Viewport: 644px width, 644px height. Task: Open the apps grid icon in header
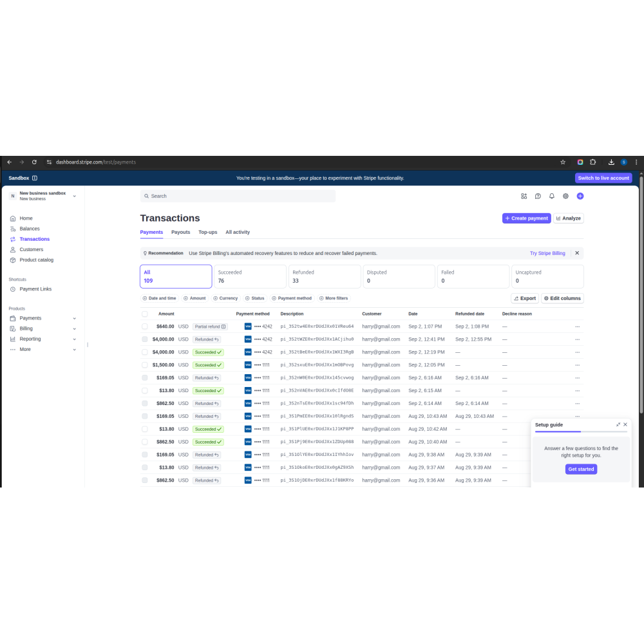click(524, 196)
